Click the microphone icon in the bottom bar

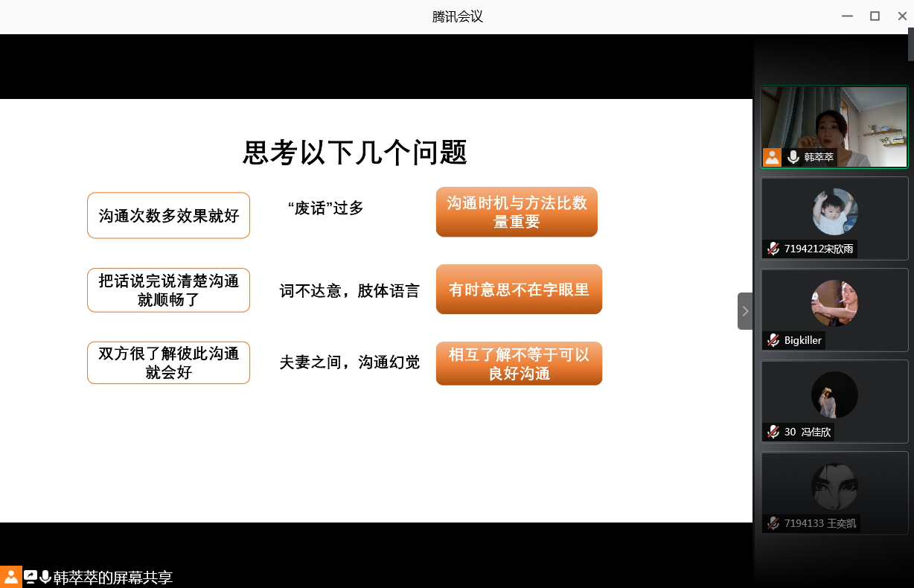[45, 577]
